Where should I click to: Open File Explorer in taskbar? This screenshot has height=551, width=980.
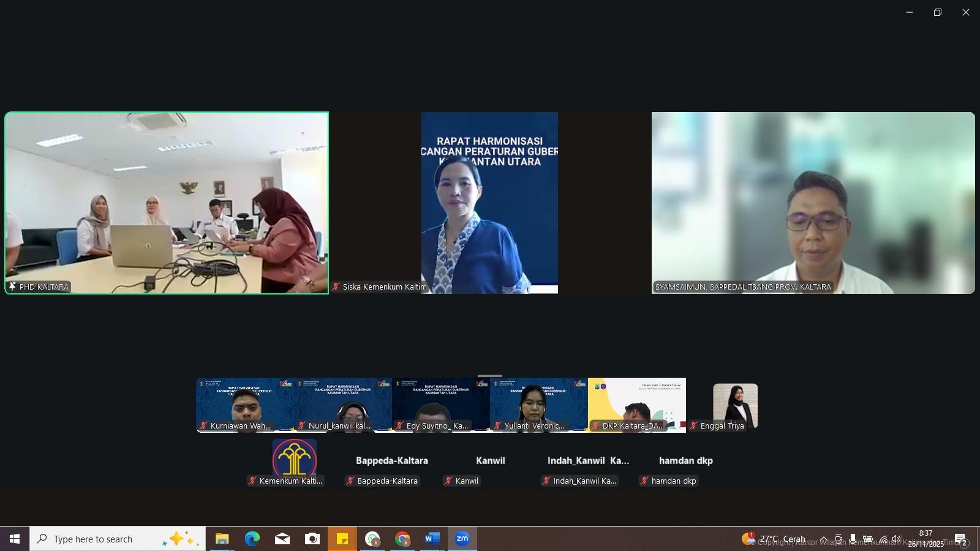(222, 539)
